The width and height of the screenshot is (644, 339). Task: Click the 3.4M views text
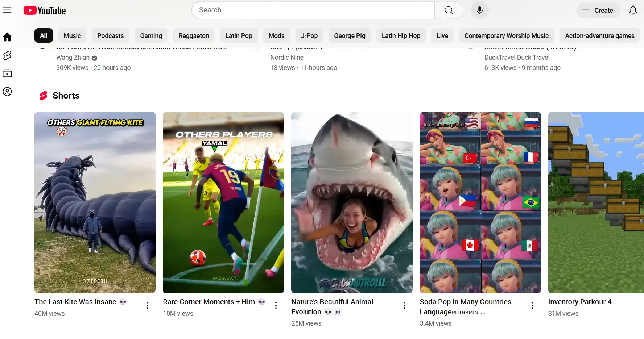[x=435, y=323]
